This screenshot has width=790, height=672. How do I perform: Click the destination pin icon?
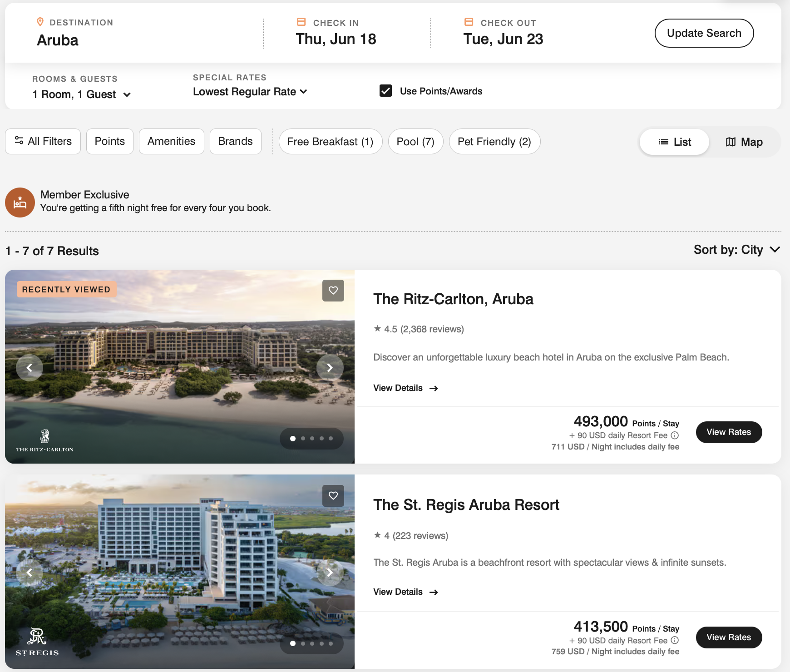[x=40, y=22]
